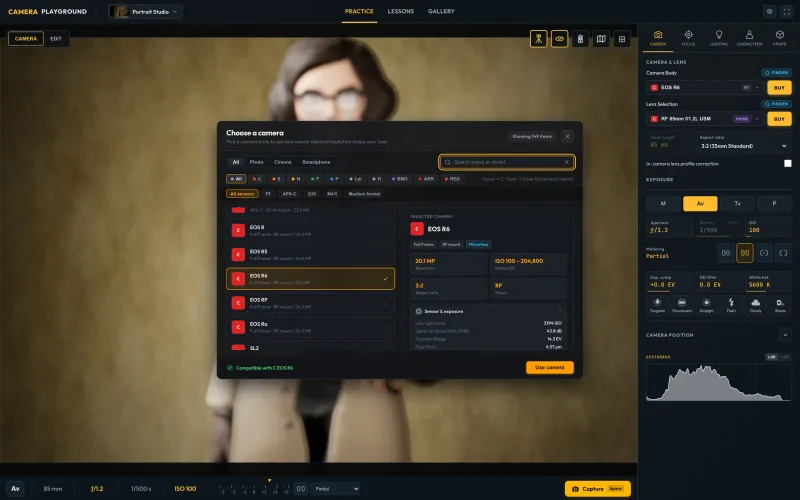Click the Capture button
The image size is (800, 500).
point(597,489)
